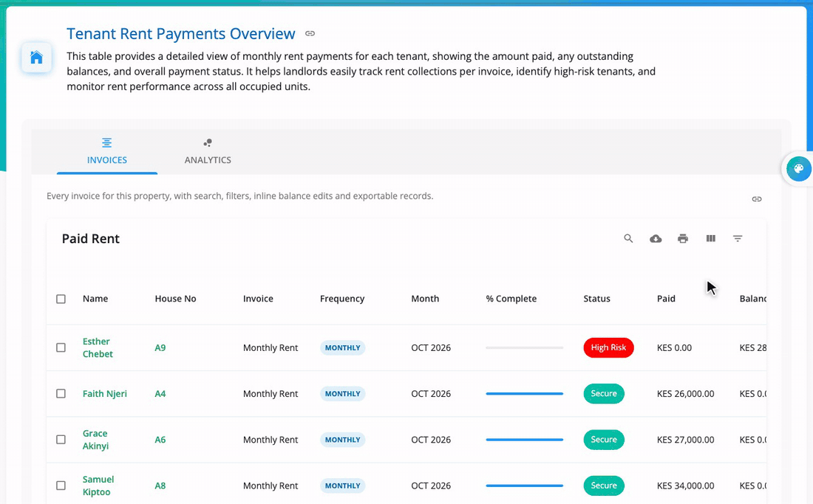The height and width of the screenshot is (504, 813).
Task: Open house link A4
Action: click(x=160, y=394)
